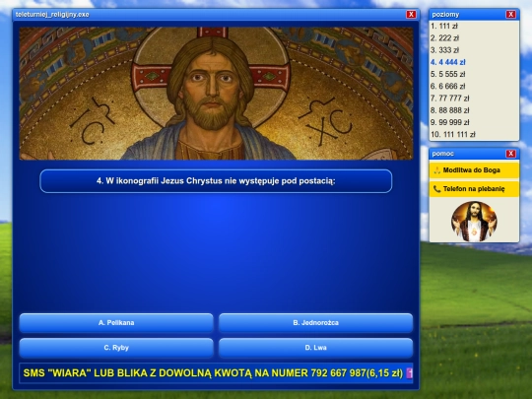
Task: Click the Christ mosaic banner image
Action: (216, 94)
